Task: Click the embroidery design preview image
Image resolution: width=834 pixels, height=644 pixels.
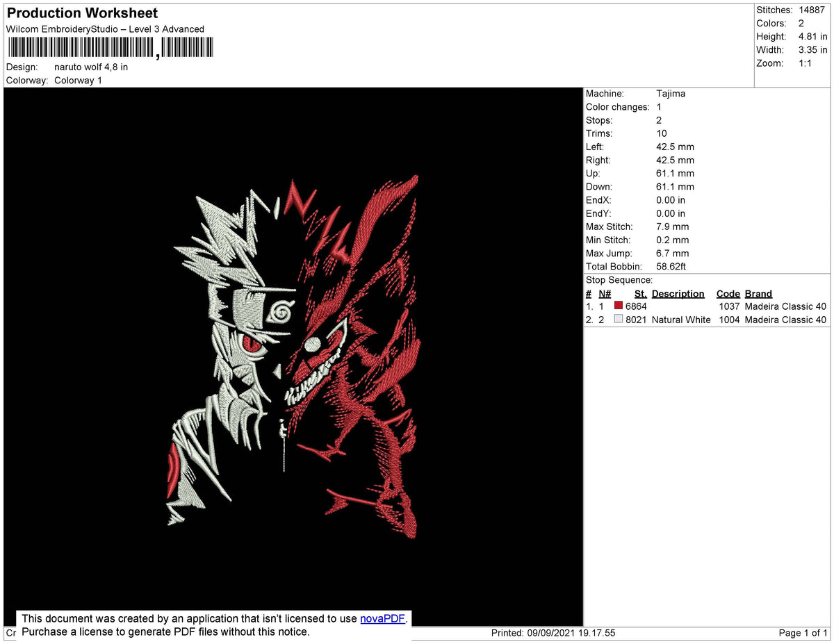Action: pos(292,347)
